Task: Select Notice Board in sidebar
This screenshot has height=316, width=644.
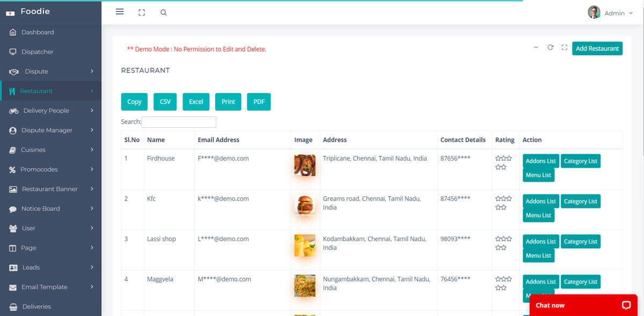Action: (40, 209)
